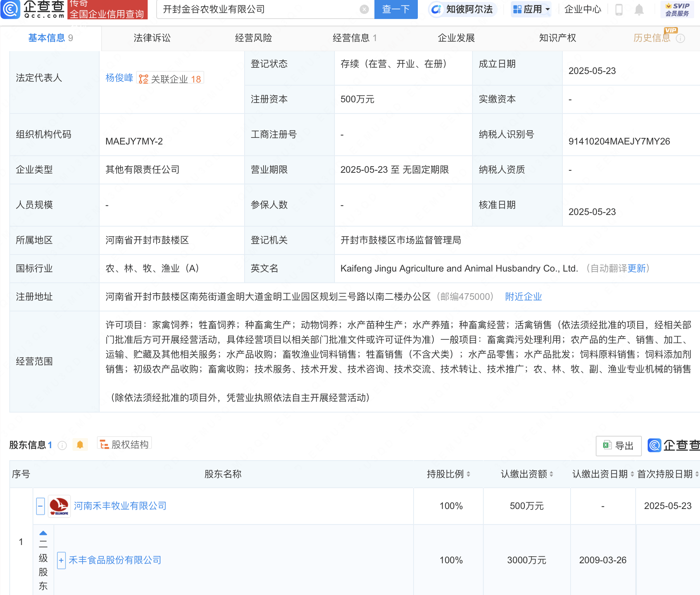Sort by 持股比例 column
This screenshot has width=700, height=595.
(x=468, y=474)
